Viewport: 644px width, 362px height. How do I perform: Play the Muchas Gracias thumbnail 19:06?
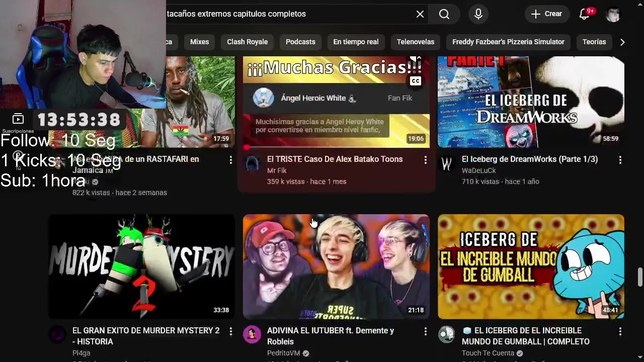coord(336,102)
